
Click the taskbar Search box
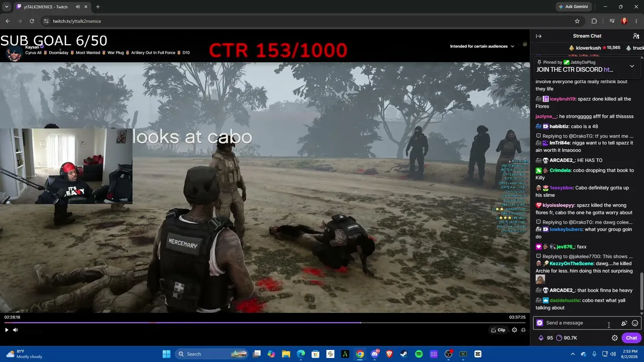click(213, 354)
